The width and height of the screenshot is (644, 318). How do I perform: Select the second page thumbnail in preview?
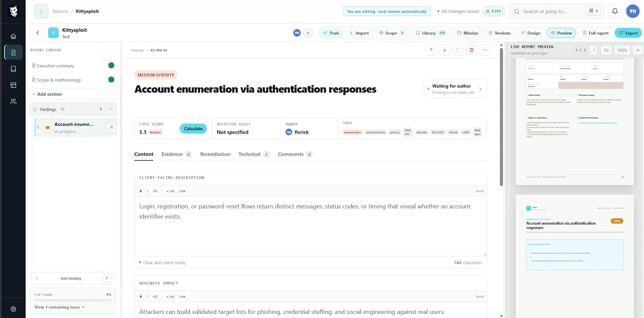click(x=575, y=256)
